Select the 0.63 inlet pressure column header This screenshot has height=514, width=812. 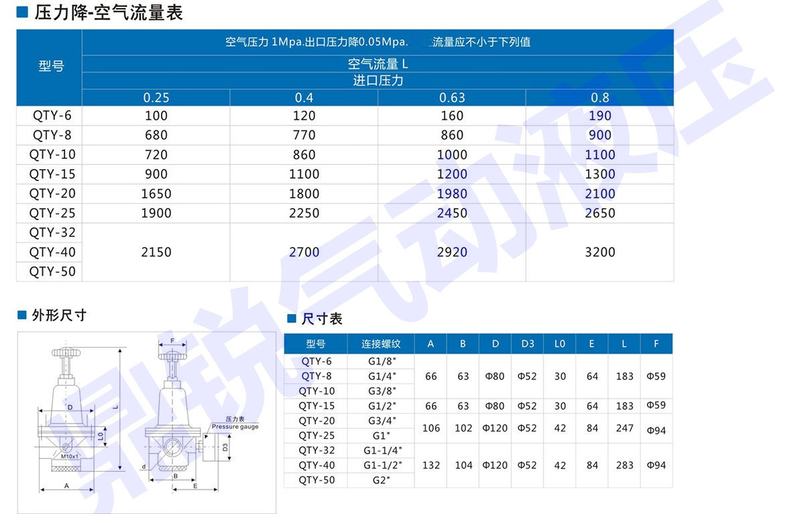(x=452, y=98)
